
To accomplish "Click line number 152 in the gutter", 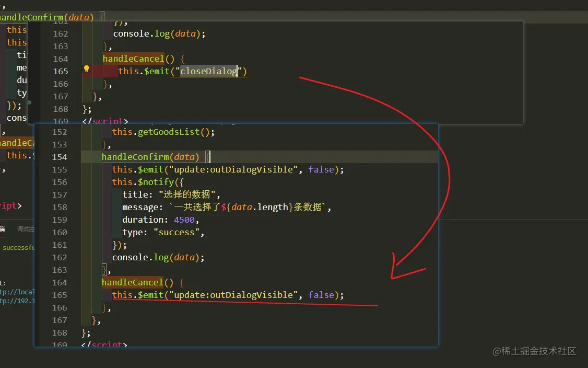I will click(x=60, y=132).
